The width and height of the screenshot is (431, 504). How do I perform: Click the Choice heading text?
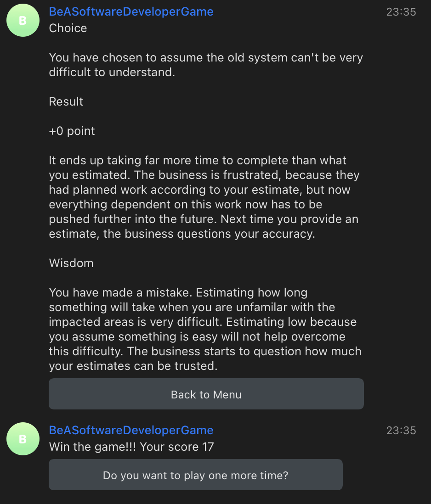(68, 28)
